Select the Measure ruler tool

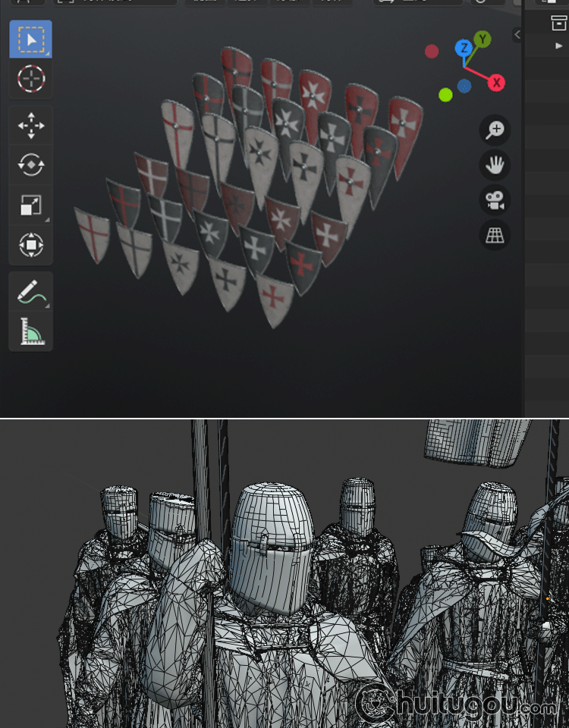click(30, 331)
